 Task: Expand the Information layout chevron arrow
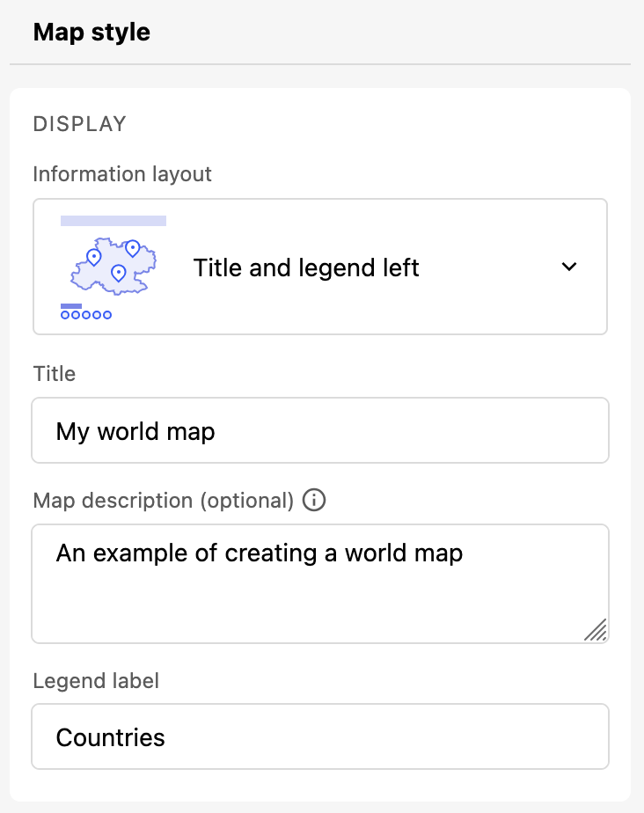(569, 267)
